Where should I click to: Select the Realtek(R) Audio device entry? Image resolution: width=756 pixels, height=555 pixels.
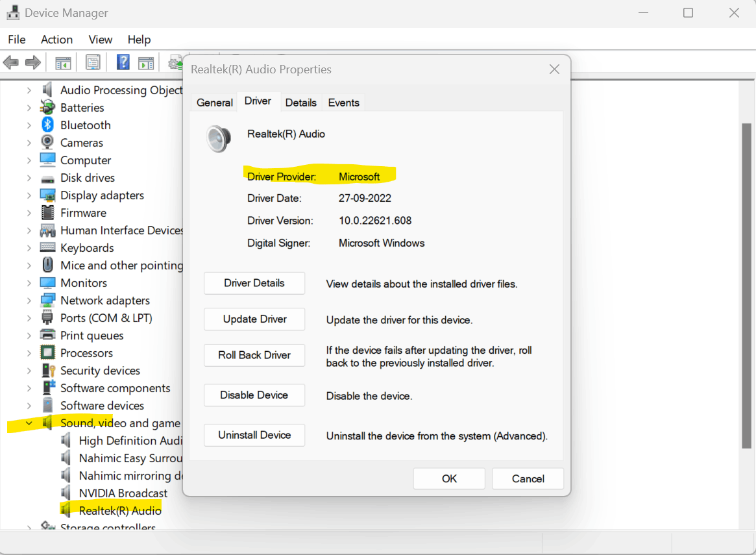[x=120, y=510]
